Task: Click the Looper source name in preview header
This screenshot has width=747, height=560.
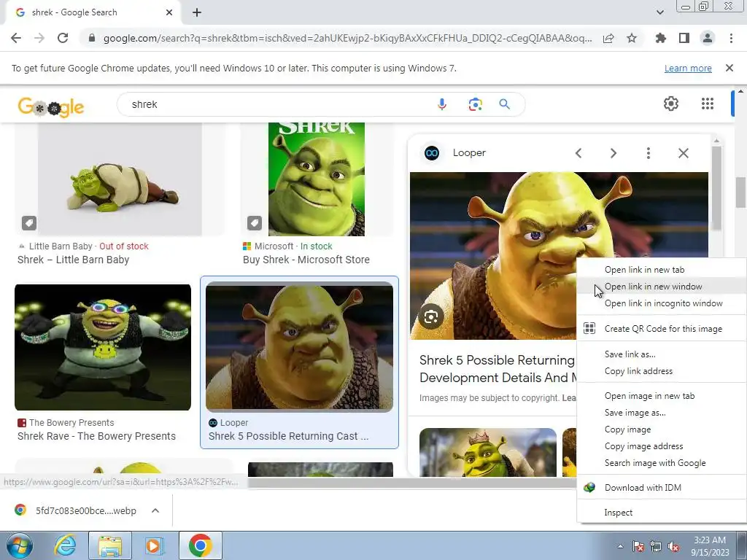Action: (469, 153)
